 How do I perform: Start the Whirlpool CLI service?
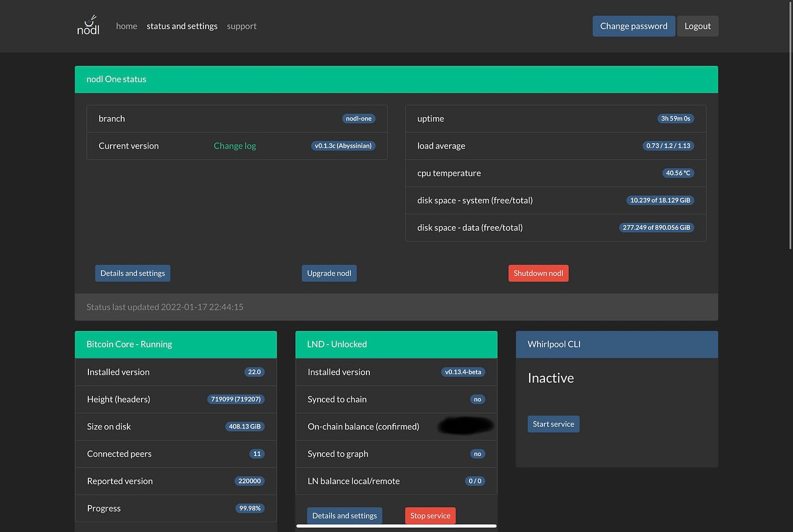coord(553,424)
